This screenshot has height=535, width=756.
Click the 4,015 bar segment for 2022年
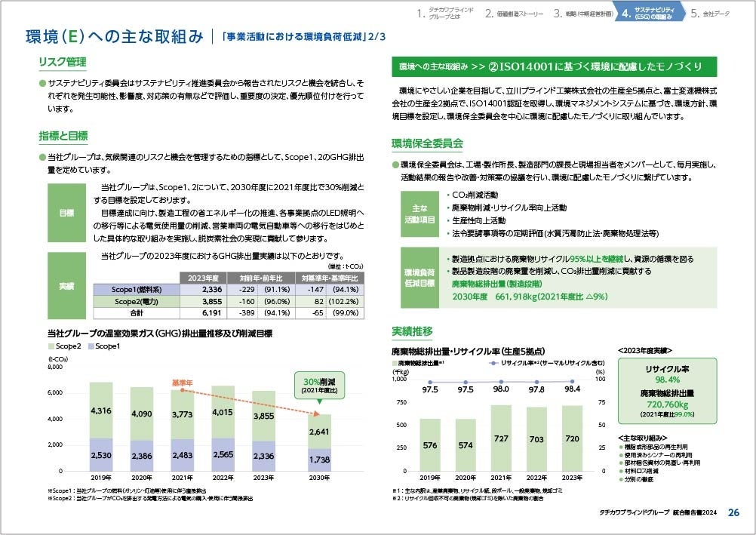223,412
